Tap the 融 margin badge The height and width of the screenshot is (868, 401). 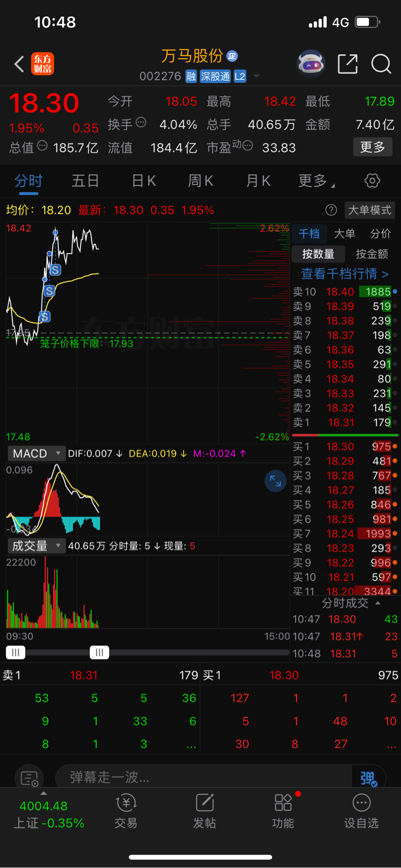[191, 77]
